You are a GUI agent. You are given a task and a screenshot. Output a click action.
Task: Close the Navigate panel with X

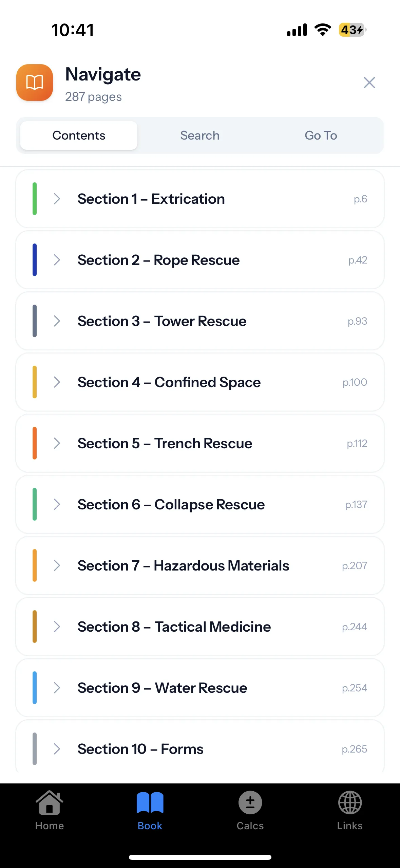[369, 83]
